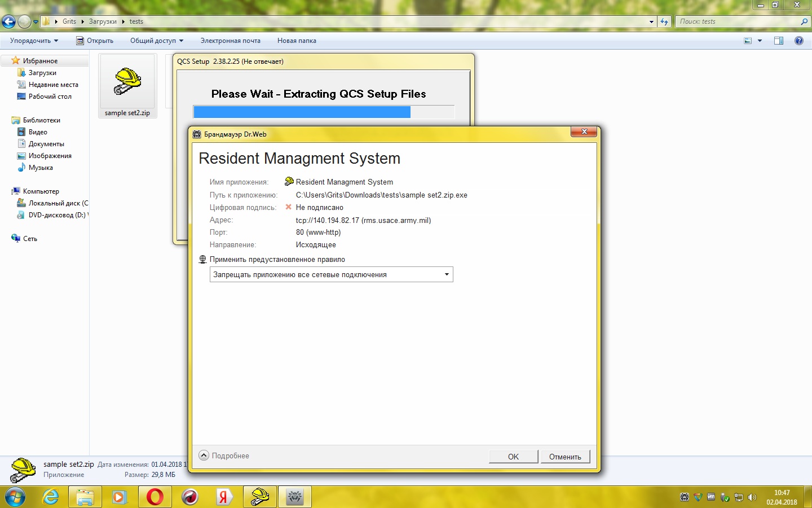
Task: Change the Explorer view mode icon
Action: tap(748, 41)
